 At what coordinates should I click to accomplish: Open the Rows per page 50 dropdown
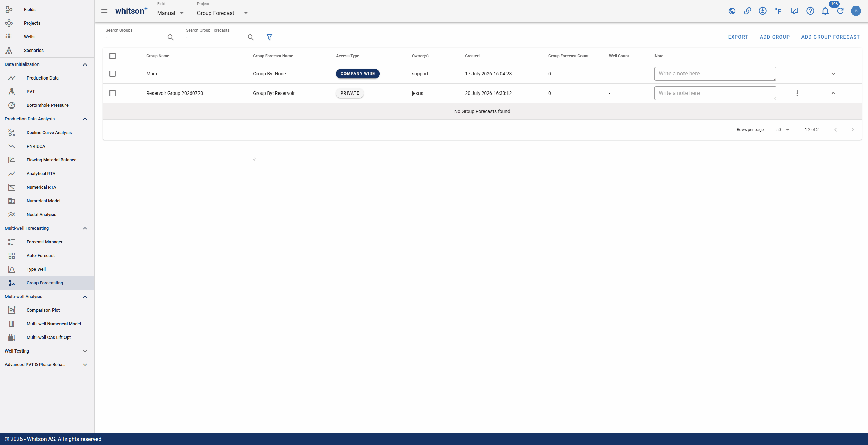(x=783, y=130)
